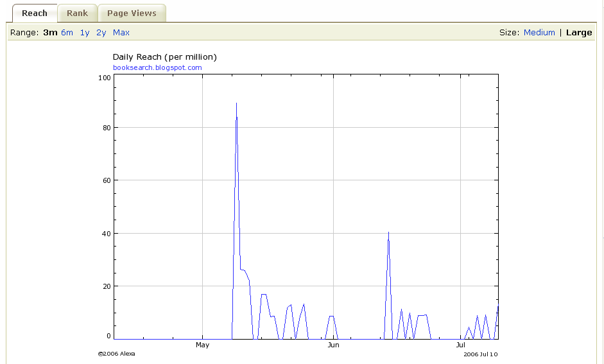Viewport: 604px width, 364px height.
Task: Open booksearch.blogspot.com link
Action: (157, 67)
